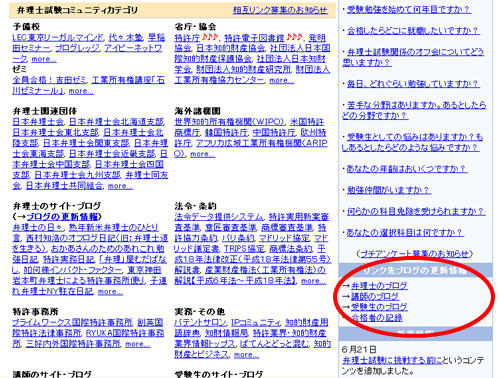The width and height of the screenshot is (500, 378).
Task: Open 講師のブログ in sidebar
Action: [375, 296]
